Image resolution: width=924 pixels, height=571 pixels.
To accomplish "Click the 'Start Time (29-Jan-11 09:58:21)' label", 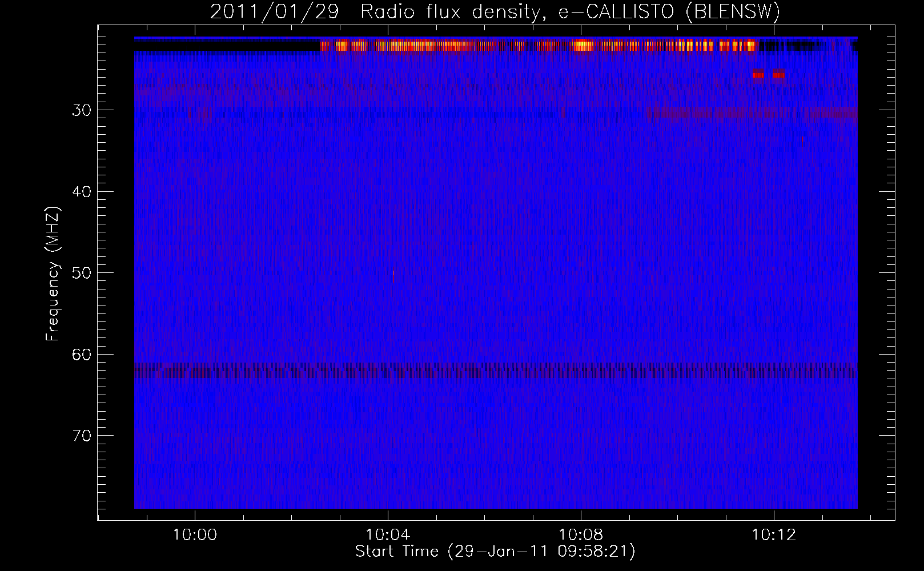I will point(495,552).
